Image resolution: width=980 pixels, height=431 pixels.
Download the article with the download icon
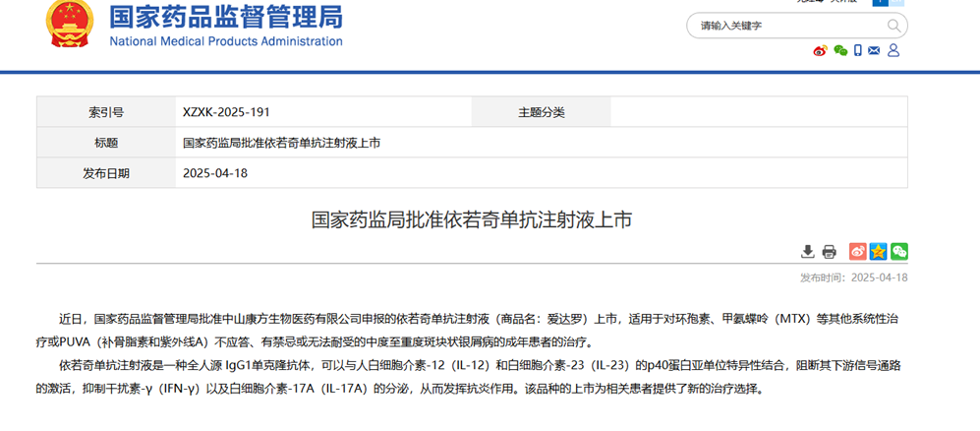(807, 252)
